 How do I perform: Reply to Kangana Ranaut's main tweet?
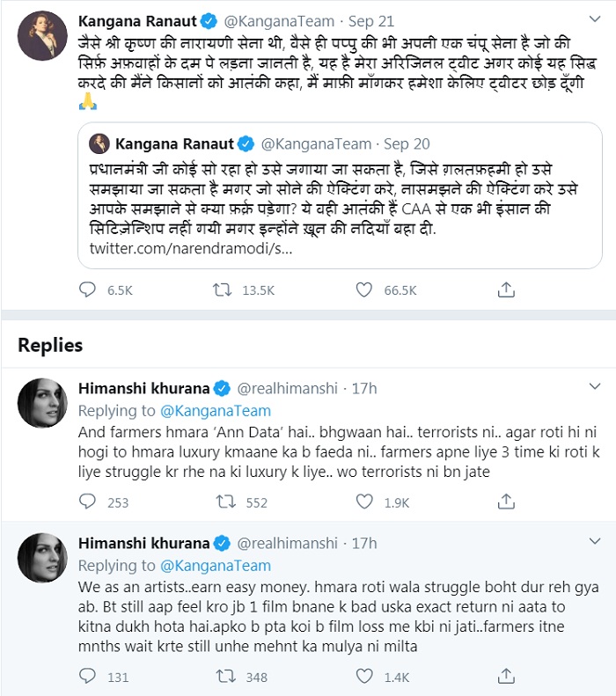[88, 289]
